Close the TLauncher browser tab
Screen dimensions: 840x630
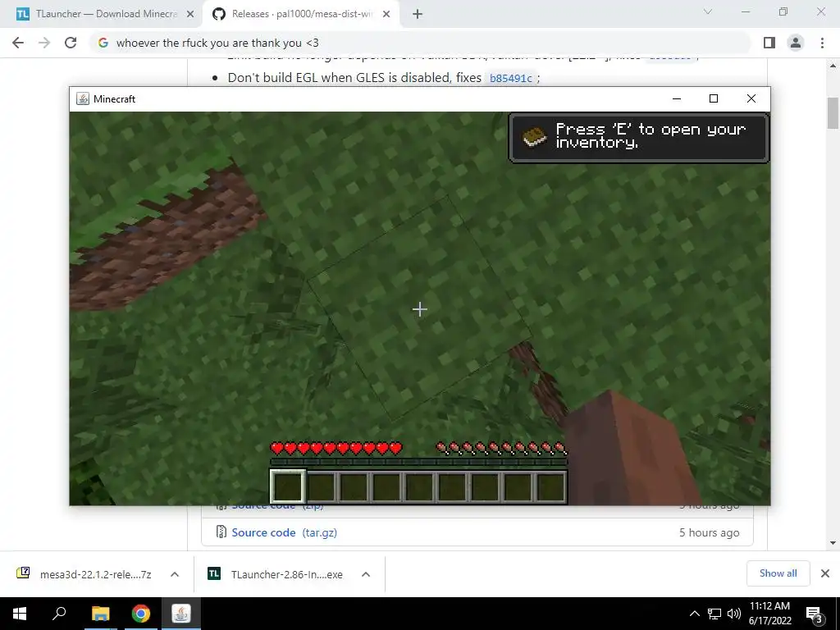click(x=190, y=15)
